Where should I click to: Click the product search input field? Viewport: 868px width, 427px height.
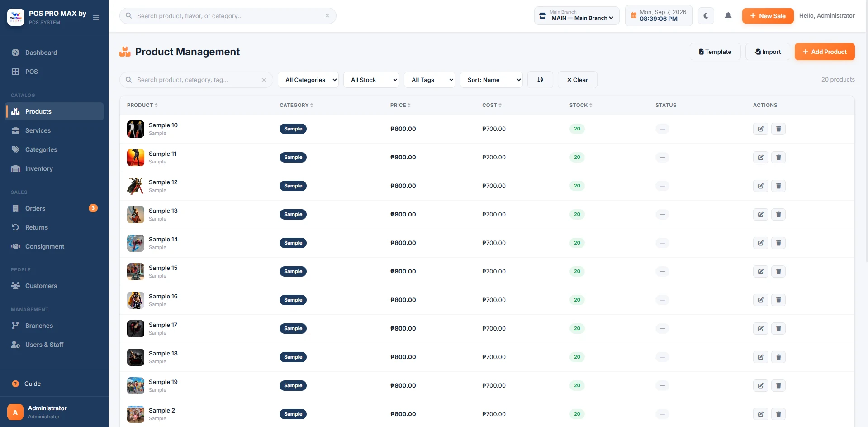coord(196,80)
